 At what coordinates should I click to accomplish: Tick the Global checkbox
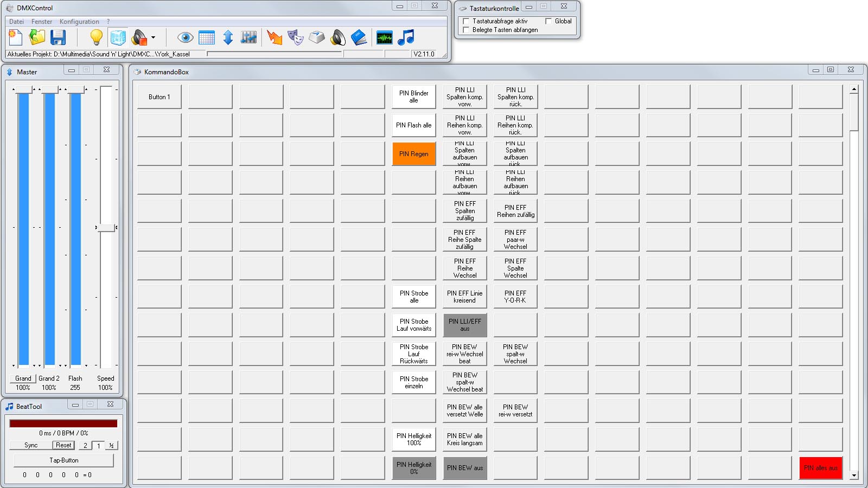pos(548,21)
